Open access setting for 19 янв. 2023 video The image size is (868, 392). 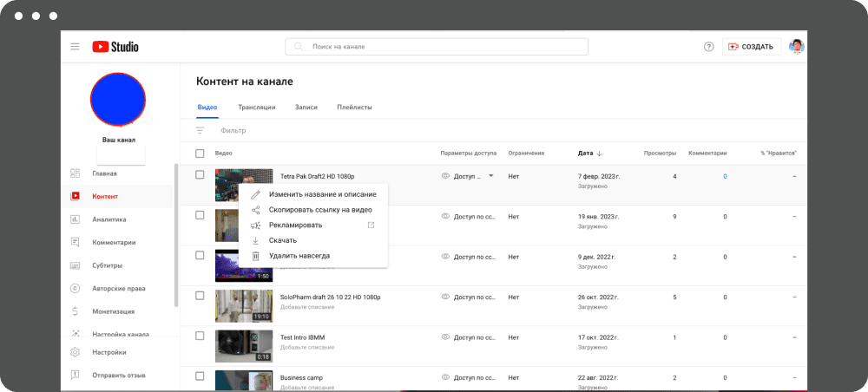pos(467,217)
